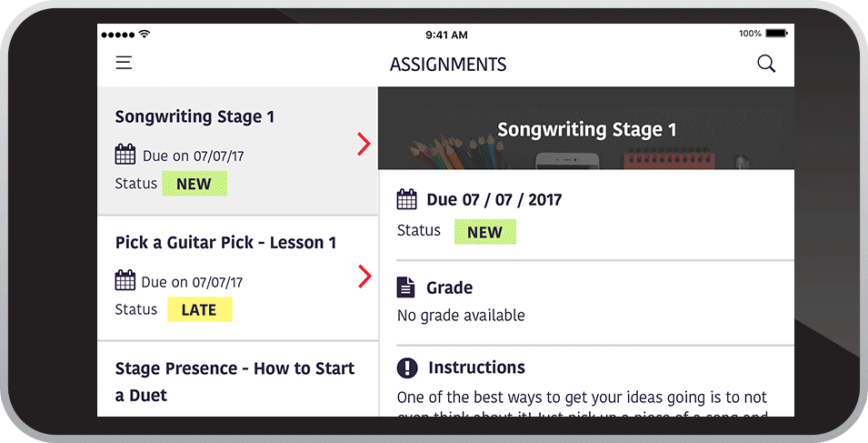This screenshot has width=868, height=443.
Task: Click the Songwriting Stage 1 header banner
Action: point(586,128)
